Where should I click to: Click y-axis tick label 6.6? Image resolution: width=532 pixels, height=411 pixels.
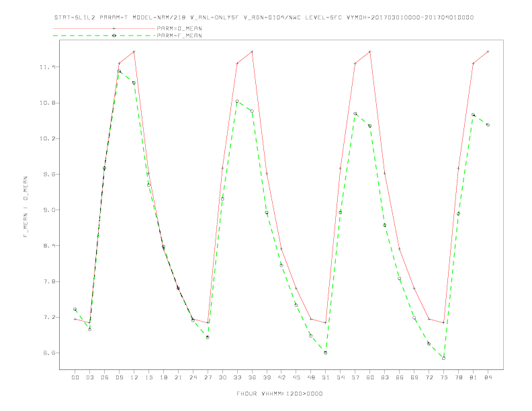point(49,353)
